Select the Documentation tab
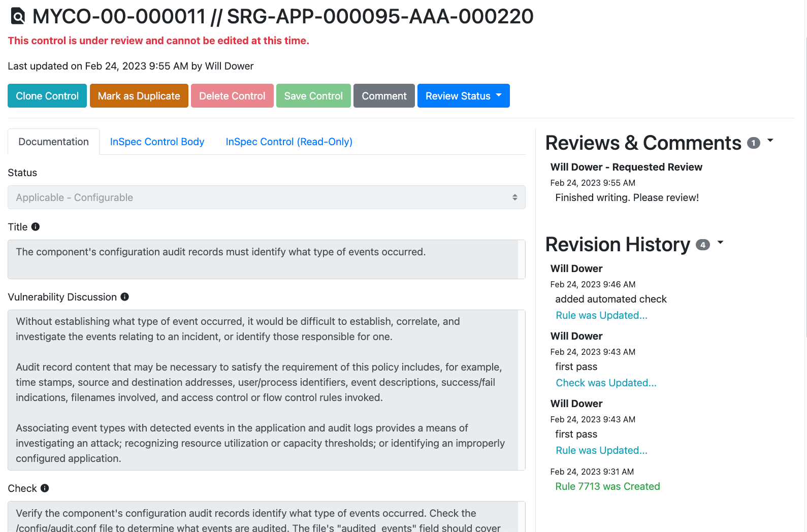Screen dimensions: 807x532 [x=53, y=142]
